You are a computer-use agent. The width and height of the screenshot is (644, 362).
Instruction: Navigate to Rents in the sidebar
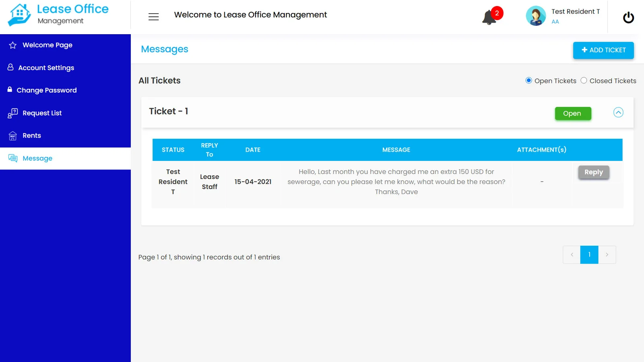click(x=65, y=136)
